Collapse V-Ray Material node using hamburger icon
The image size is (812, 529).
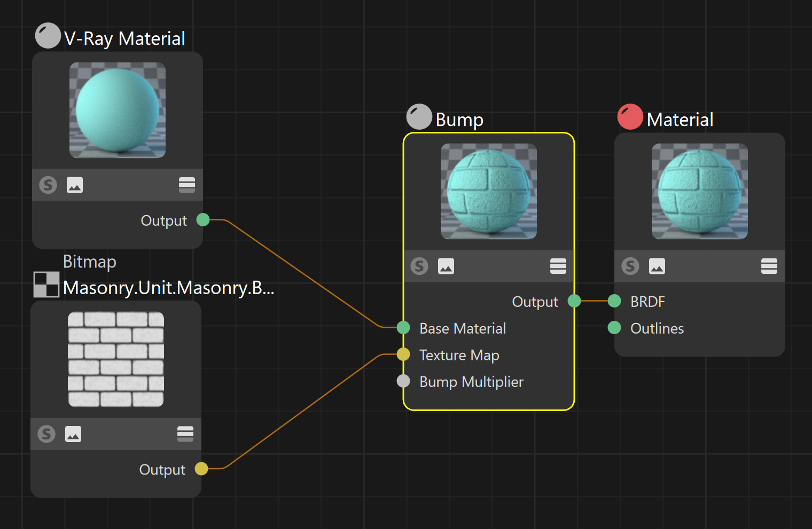[187, 185]
